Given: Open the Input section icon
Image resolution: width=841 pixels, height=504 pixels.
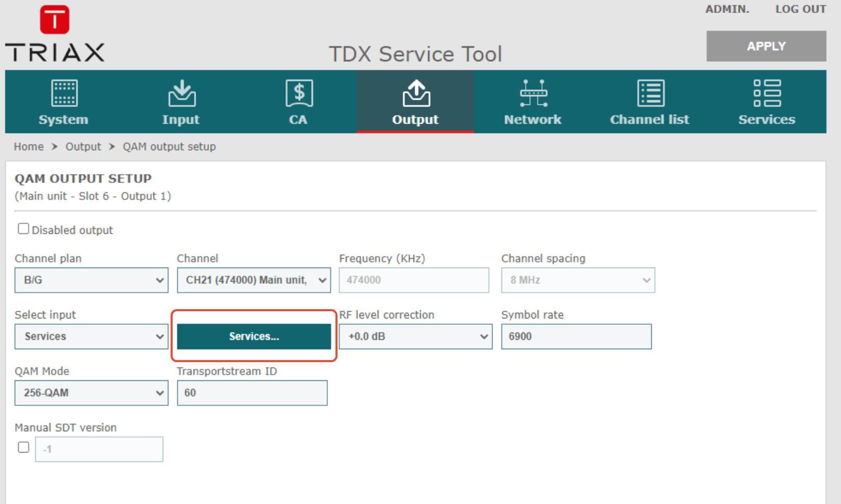Looking at the screenshot, I should click(182, 93).
